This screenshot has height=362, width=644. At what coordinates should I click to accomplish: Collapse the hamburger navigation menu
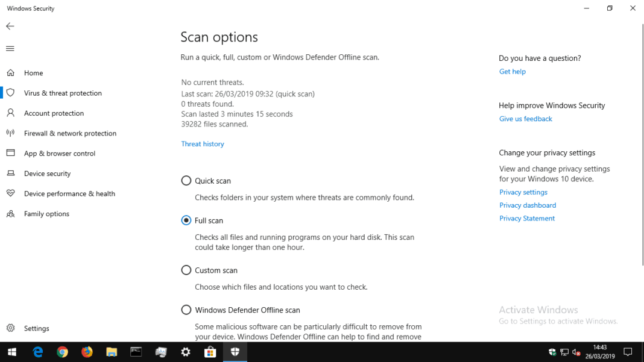point(10,49)
